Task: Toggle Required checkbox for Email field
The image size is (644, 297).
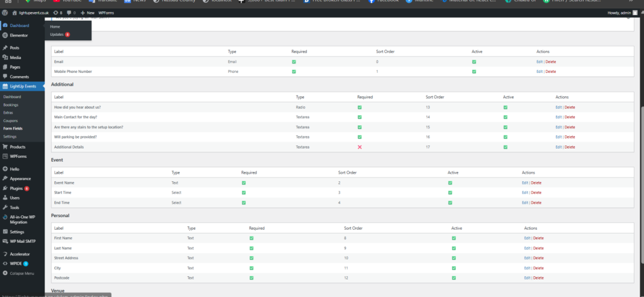Action: tap(294, 62)
